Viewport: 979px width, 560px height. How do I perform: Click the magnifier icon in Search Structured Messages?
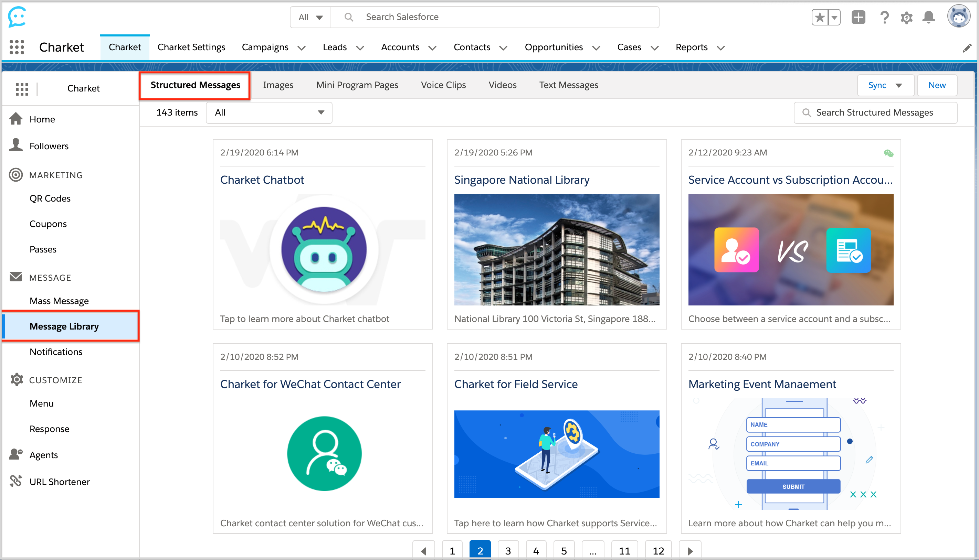[x=806, y=113]
